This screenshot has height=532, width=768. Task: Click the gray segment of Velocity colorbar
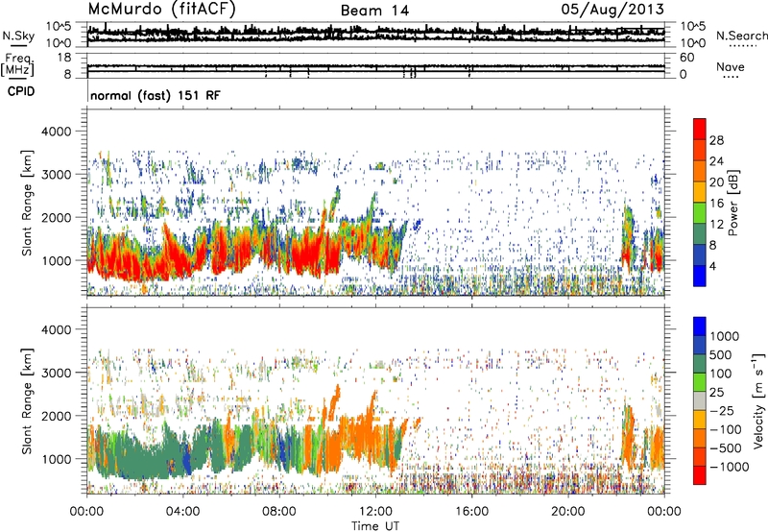point(700,400)
